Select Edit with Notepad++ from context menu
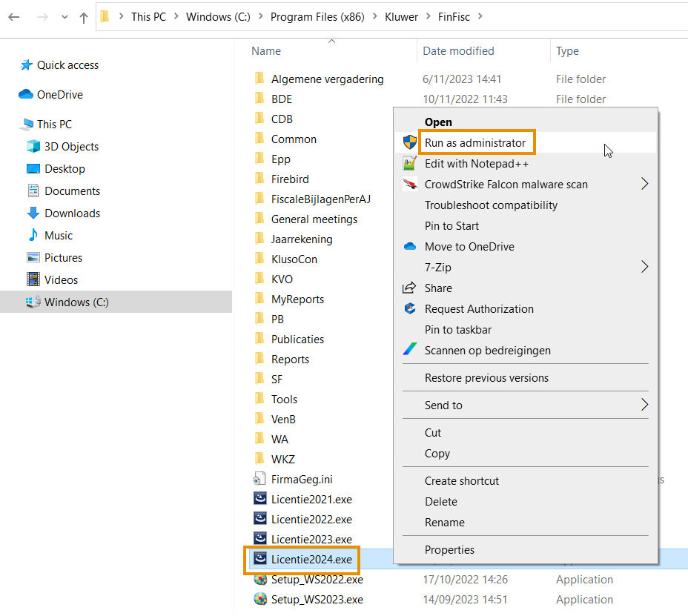 pyautogui.click(x=476, y=164)
